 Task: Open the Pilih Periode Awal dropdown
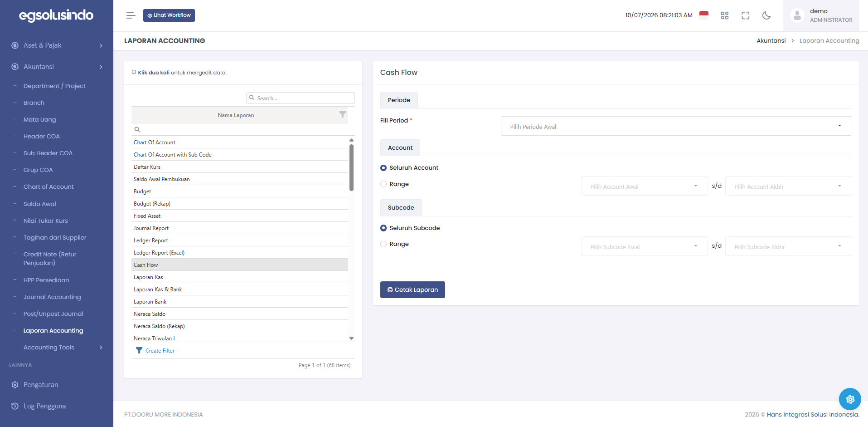(676, 126)
